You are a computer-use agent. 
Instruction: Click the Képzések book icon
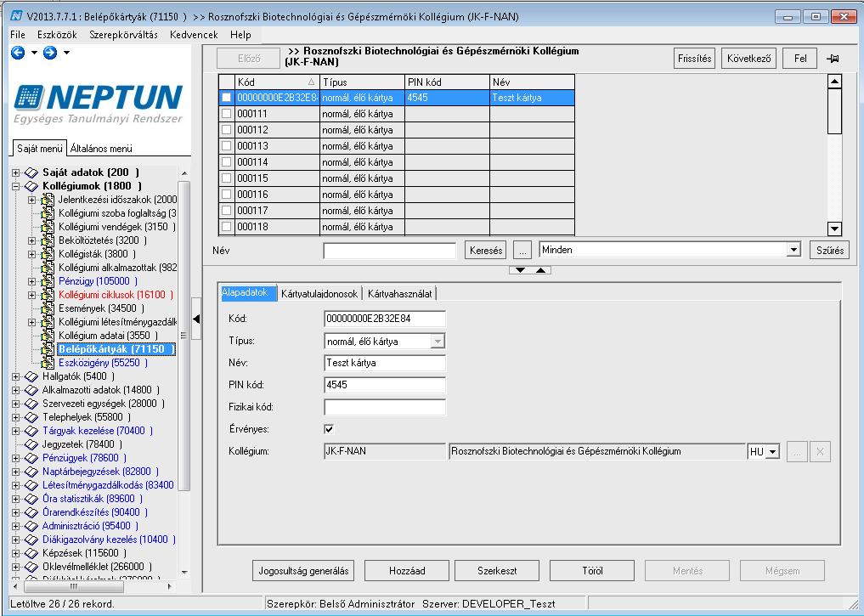32,552
